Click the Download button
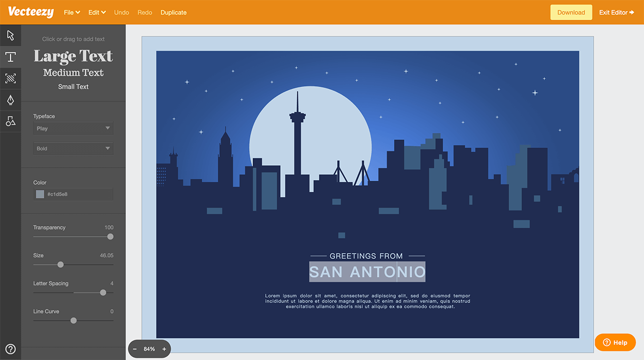644x360 pixels. [571, 13]
